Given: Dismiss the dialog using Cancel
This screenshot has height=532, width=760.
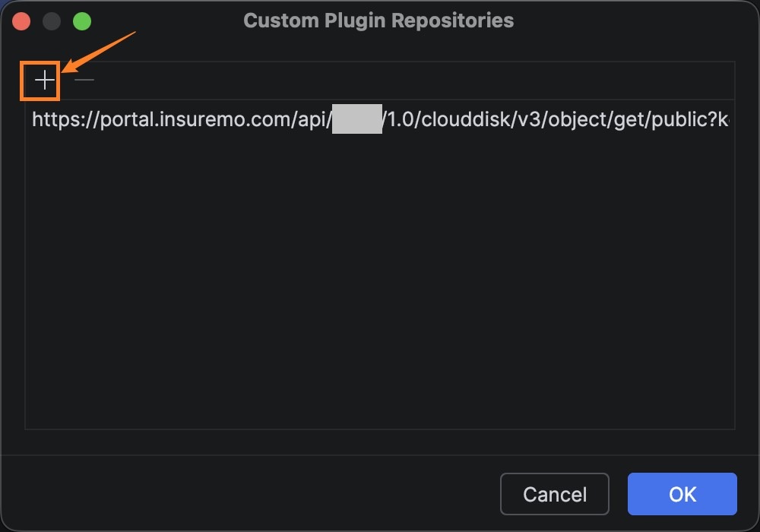Looking at the screenshot, I should pyautogui.click(x=555, y=494).
